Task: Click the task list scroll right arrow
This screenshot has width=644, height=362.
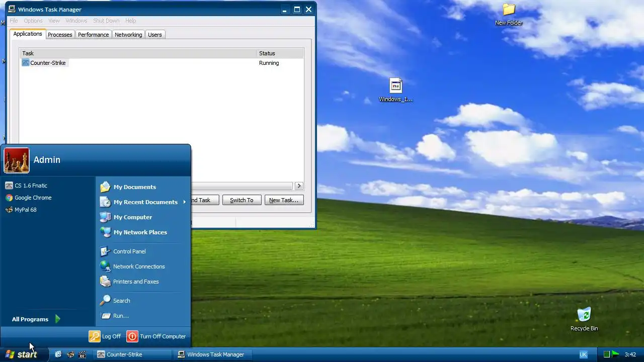Action: [x=299, y=186]
